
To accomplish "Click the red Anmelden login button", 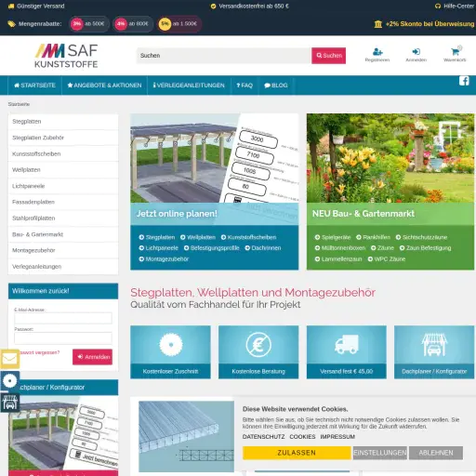I will (x=93, y=357).
